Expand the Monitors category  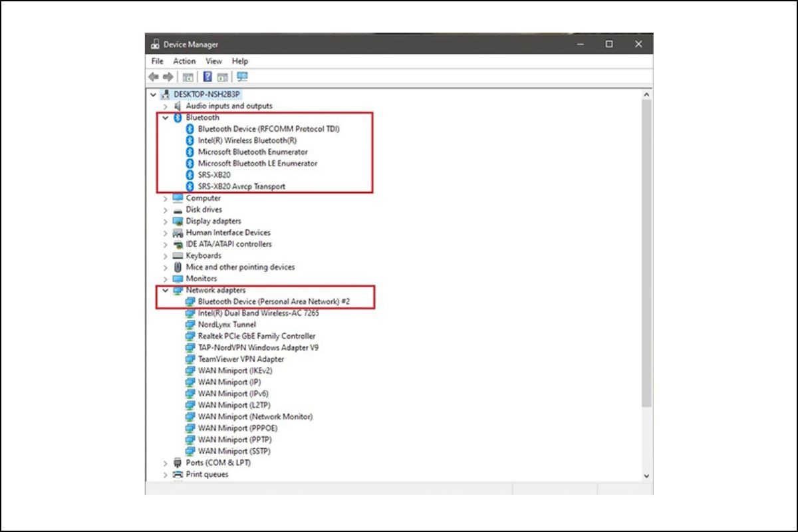(166, 279)
